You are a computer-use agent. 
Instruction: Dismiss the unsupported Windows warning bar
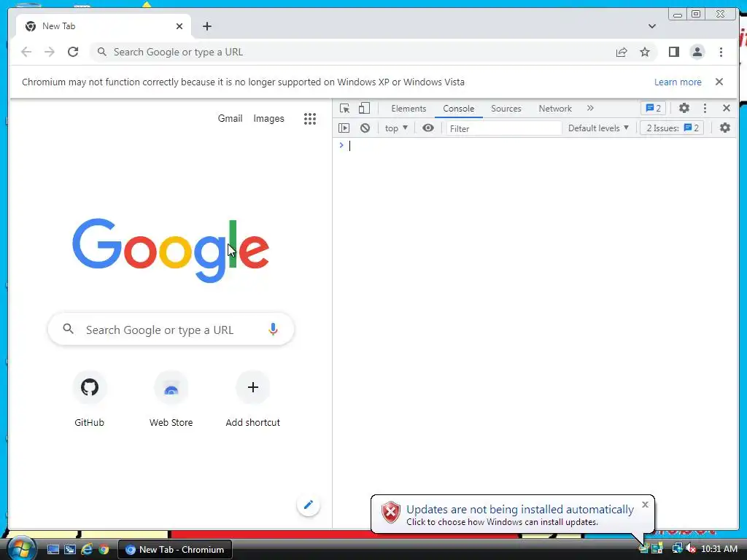[x=719, y=82]
